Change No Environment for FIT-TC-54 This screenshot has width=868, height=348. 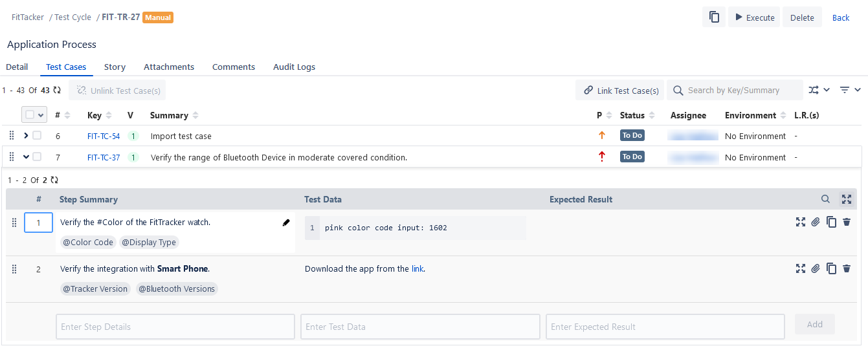coord(755,136)
